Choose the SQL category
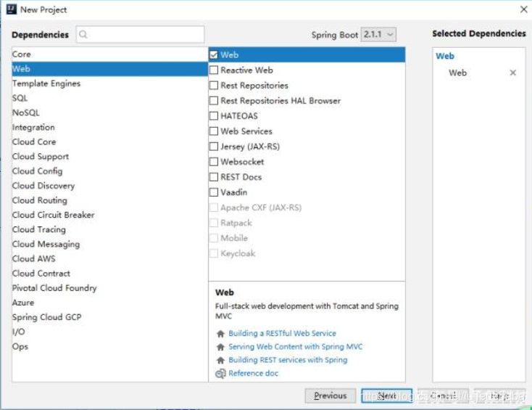 [110, 98]
